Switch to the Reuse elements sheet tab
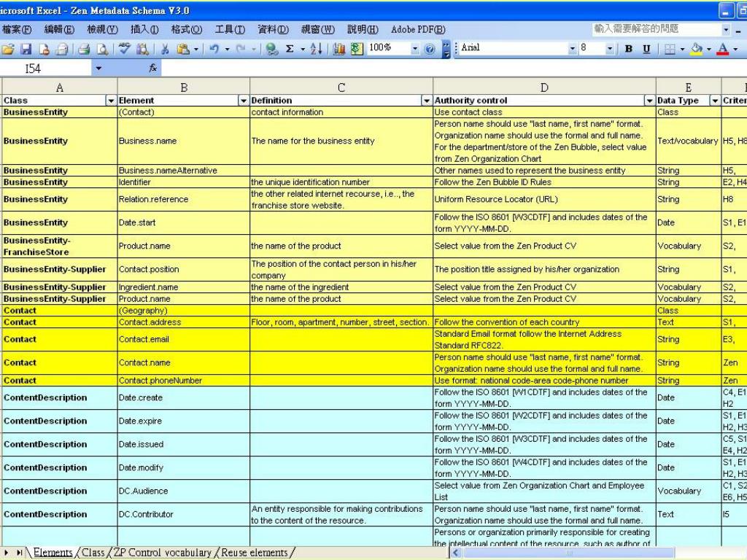Viewport: 747px width, 560px height. (255, 553)
